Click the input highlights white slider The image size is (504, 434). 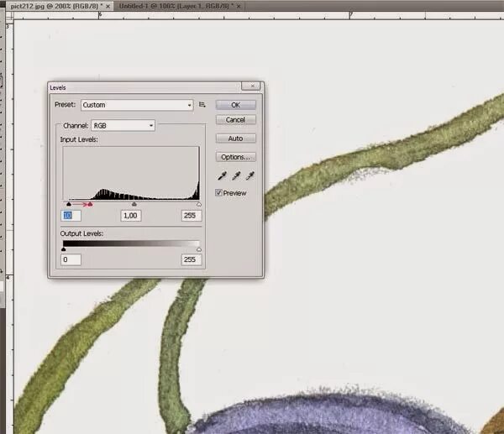click(199, 204)
